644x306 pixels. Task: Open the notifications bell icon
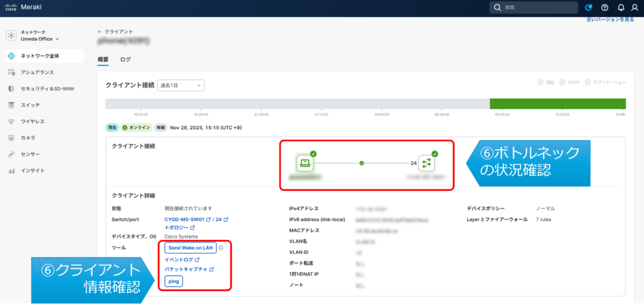click(621, 8)
